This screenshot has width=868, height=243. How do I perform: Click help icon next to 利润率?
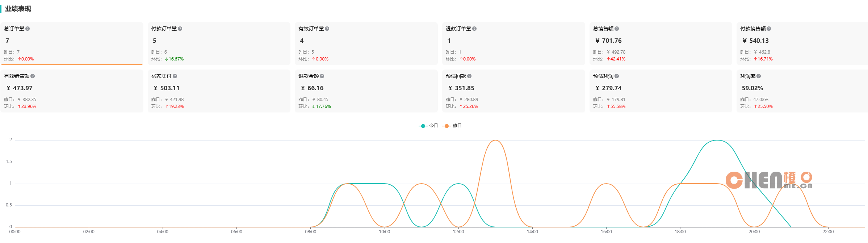coord(759,76)
